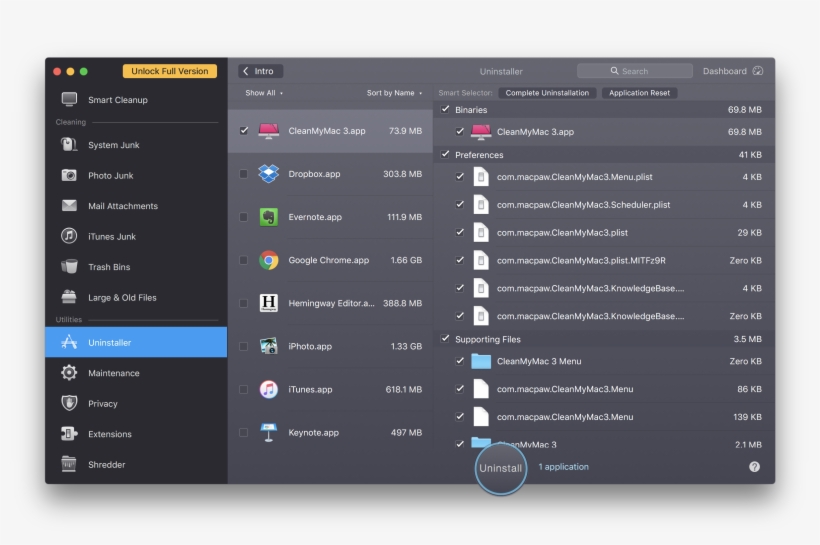This screenshot has width=820, height=545.
Task: Click the 1.66 GB Chrome size value
Action: coord(406,260)
